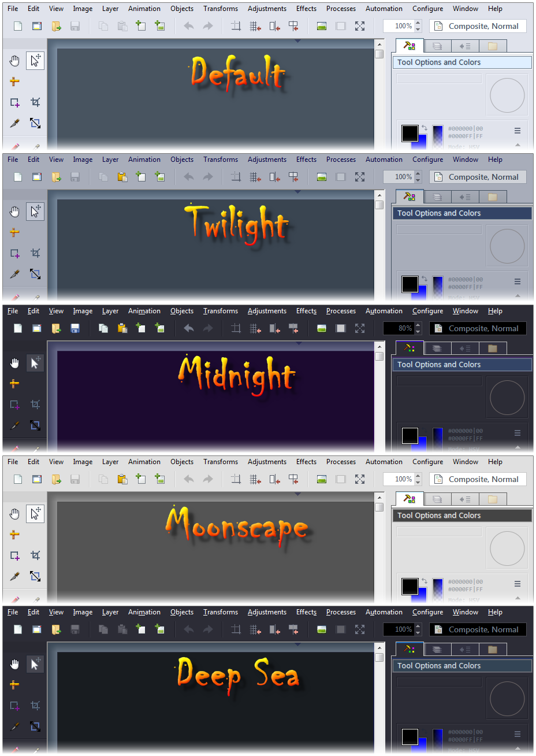Open the Effects menu in the Twilight window

pyautogui.click(x=306, y=160)
